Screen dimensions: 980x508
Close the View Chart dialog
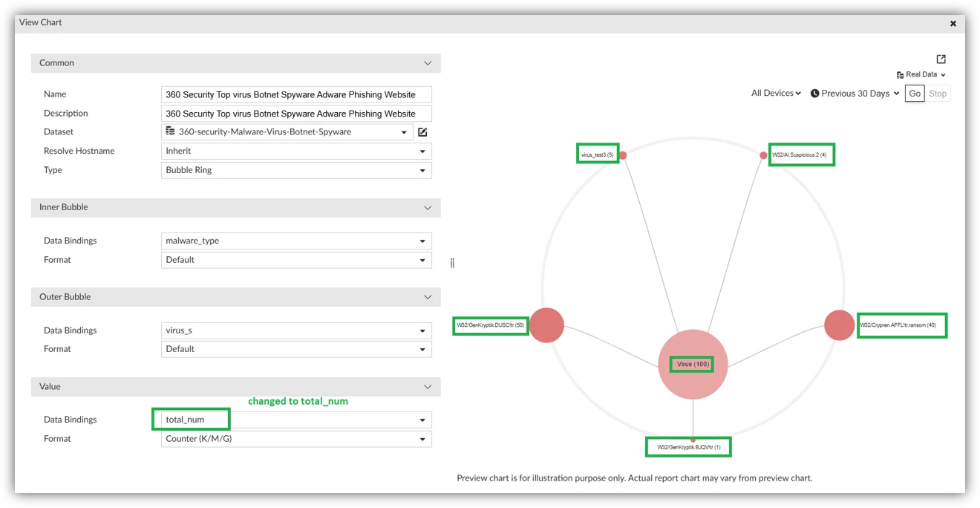point(953,24)
